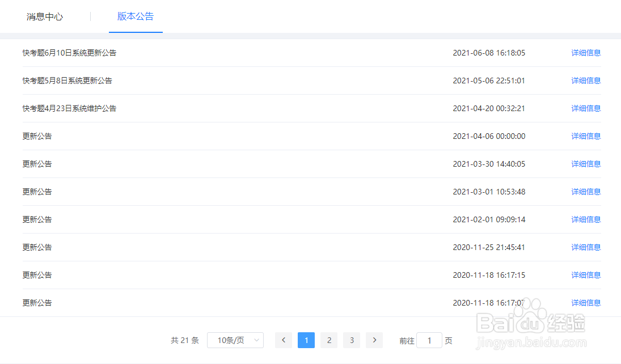Image resolution: width=621 pixels, height=364 pixels.
Task: Click the date 2021-05-06 22:51:01
Action: tap(489, 81)
